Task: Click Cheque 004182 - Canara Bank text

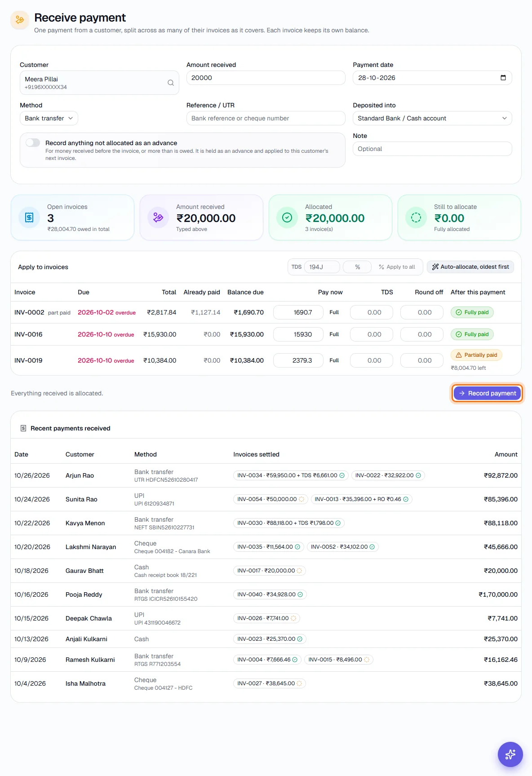Action: 172,551
